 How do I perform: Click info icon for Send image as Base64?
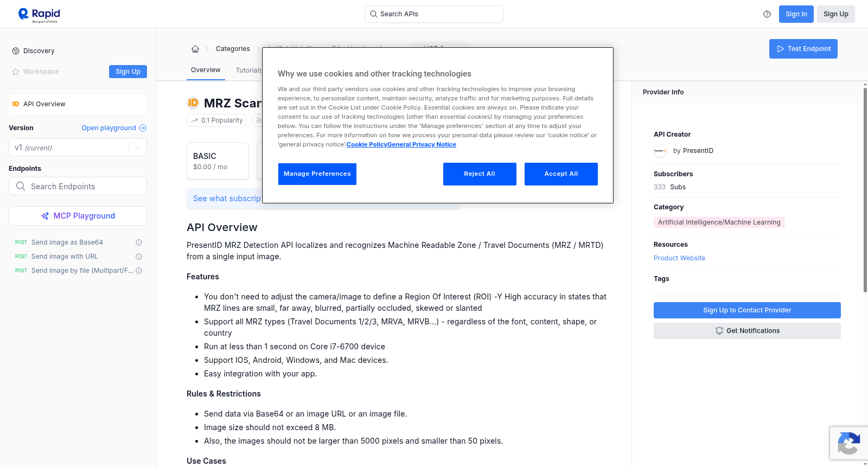click(x=139, y=242)
